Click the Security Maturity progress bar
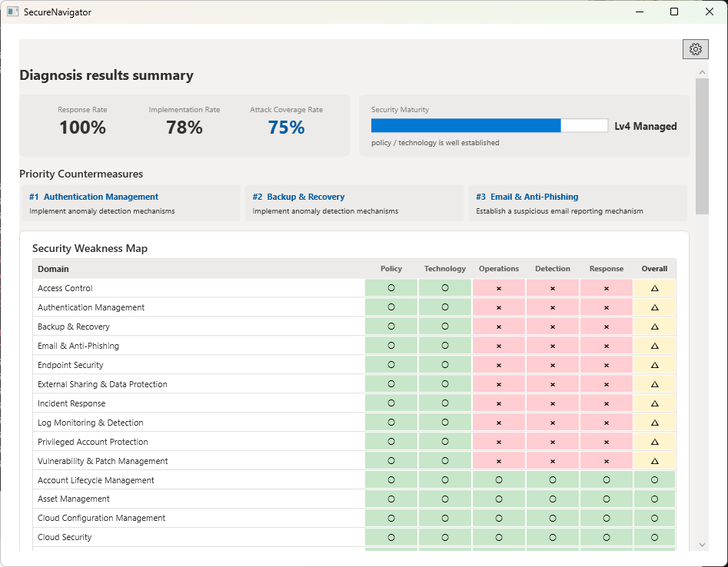Image resolution: width=728 pixels, height=567 pixels. point(489,125)
